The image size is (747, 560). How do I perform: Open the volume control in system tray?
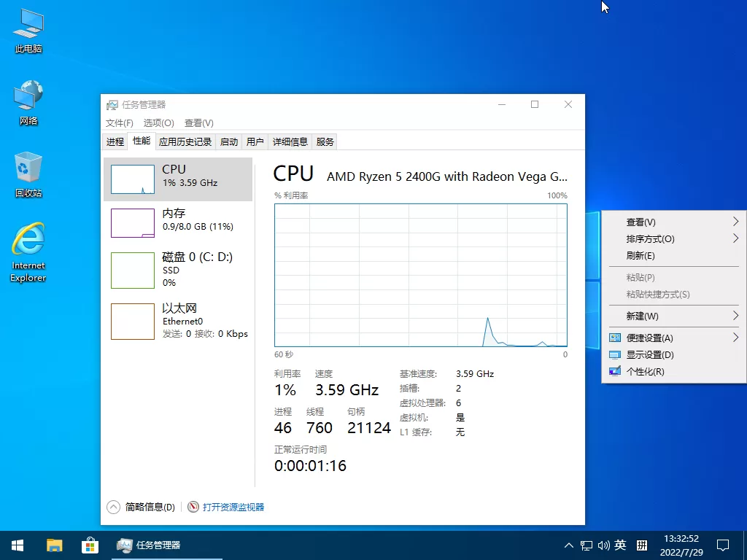point(603,545)
